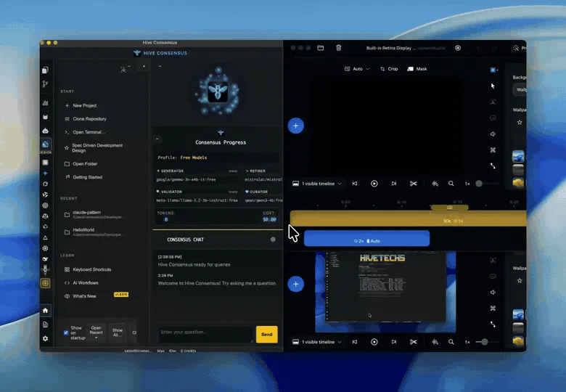Viewport: 566px width, 392px height.
Task: Open the folder icon in Screen Studio toolbar
Action: [321, 48]
